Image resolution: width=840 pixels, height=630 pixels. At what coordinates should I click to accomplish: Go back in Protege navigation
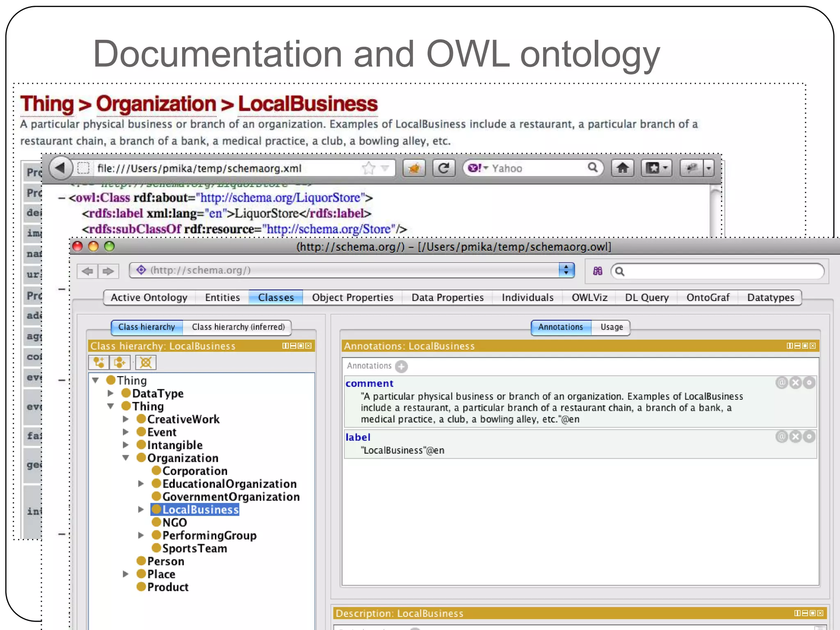pyautogui.click(x=87, y=271)
